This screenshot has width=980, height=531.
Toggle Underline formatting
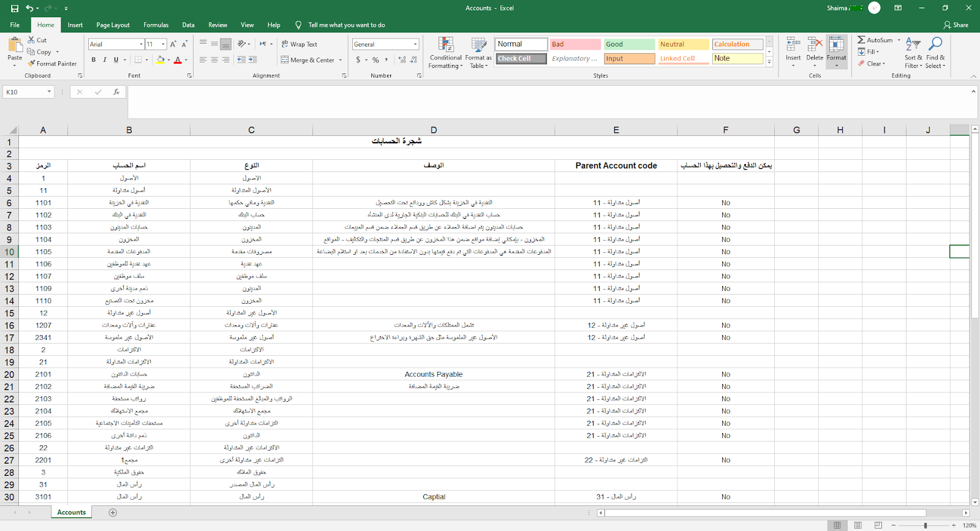(116, 60)
